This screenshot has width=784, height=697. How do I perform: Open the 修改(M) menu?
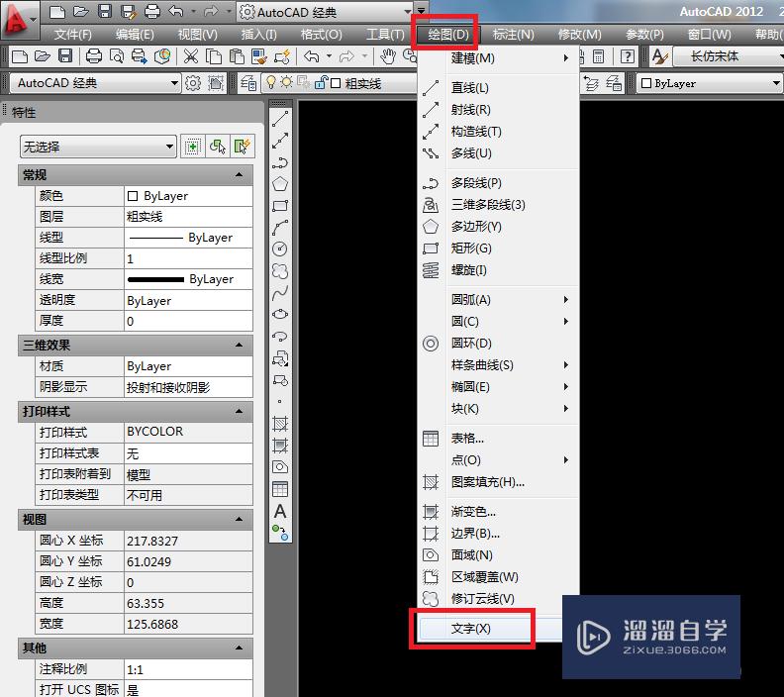580,35
